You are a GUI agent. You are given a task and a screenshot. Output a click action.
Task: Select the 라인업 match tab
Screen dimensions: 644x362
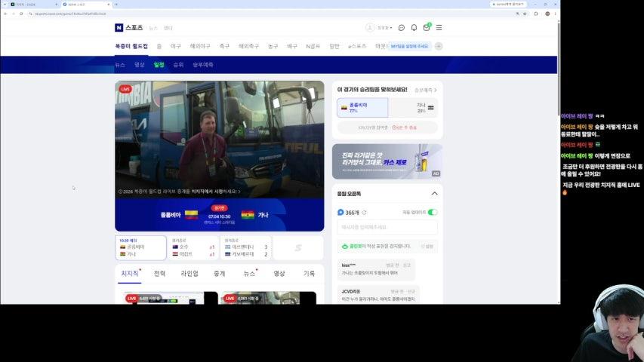tap(190, 273)
